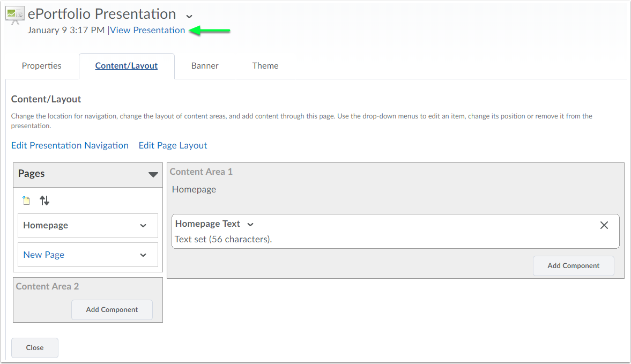Viewport: 631px width, 364px height.
Task: Open Edit Presentation Navigation link
Action: tap(70, 145)
